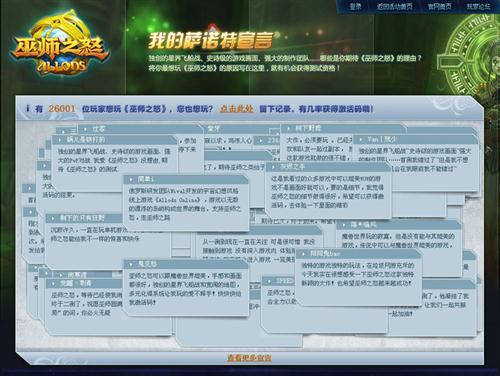Click the arrow icon on the 过客 card
The height and width of the screenshot is (376, 500).
[x=86, y=129]
